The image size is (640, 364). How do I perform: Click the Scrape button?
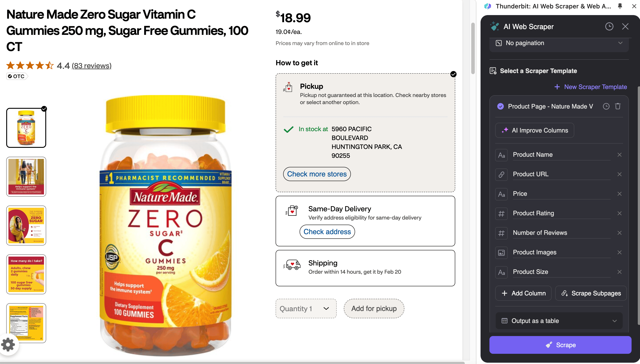click(x=560, y=345)
